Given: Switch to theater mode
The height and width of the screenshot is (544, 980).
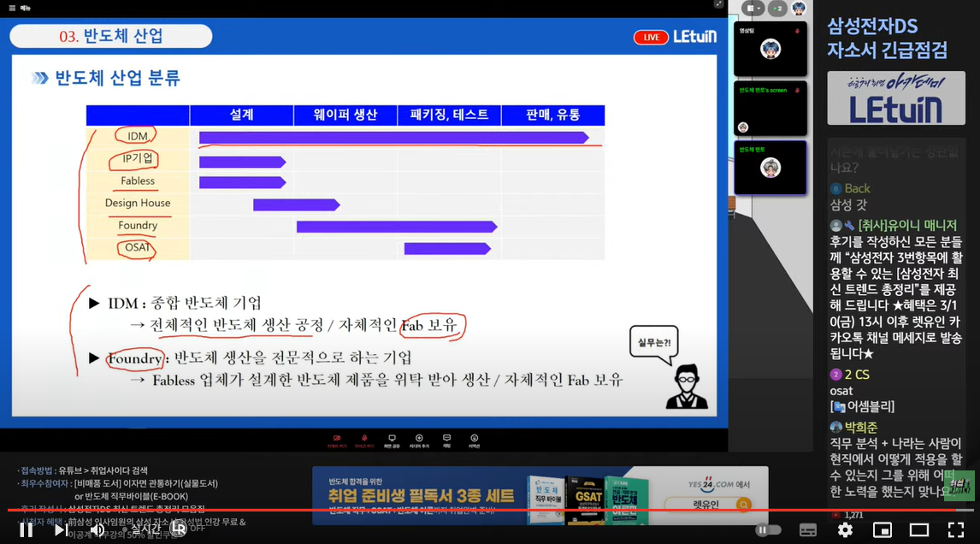Looking at the screenshot, I should [x=918, y=530].
